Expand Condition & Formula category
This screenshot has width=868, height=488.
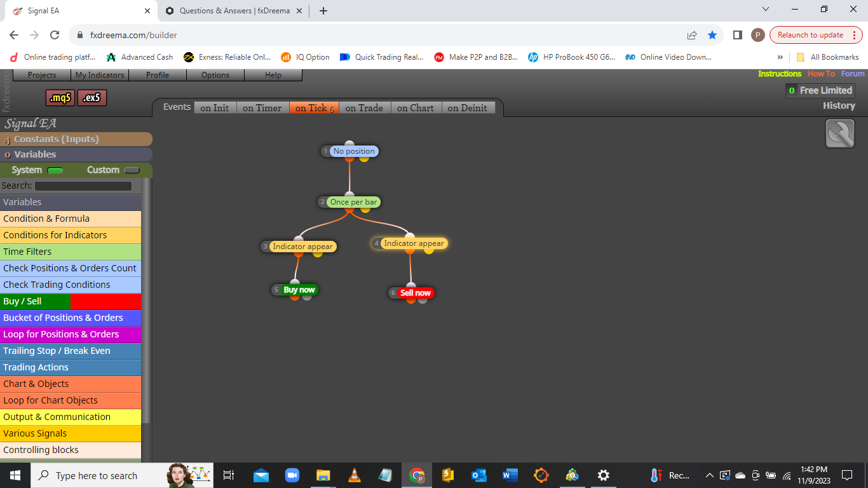pyautogui.click(x=71, y=219)
